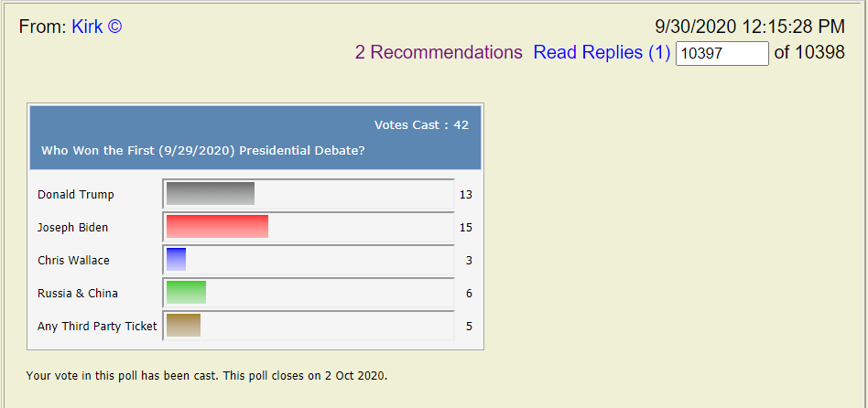Image resolution: width=868 pixels, height=408 pixels.
Task: Select the Russia & China option label
Action: click(78, 294)
